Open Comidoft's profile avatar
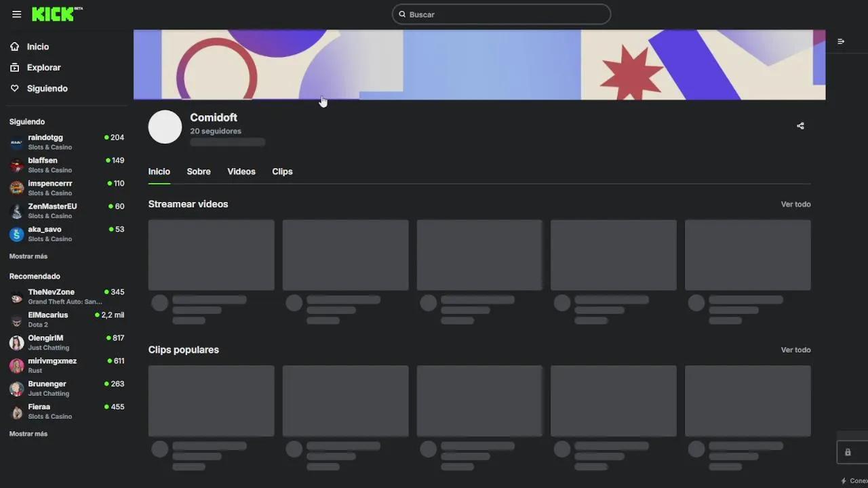 (x=165, y=127)
